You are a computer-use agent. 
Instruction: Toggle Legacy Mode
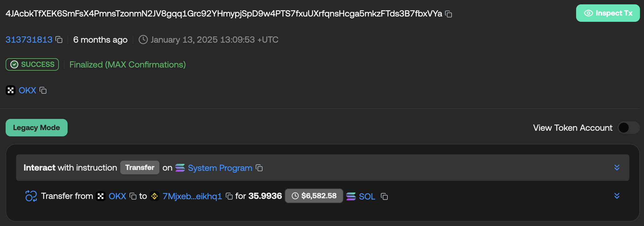coord(36,128)
